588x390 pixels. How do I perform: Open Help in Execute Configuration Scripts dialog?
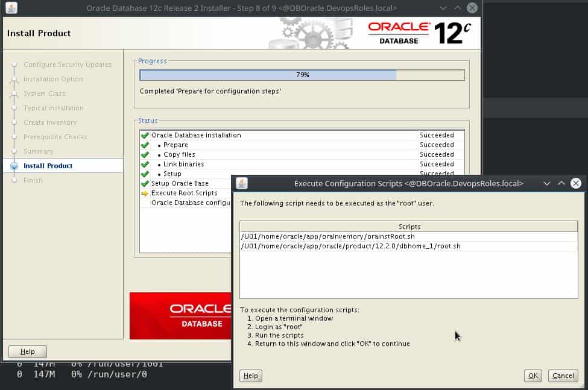click(250, 376)
